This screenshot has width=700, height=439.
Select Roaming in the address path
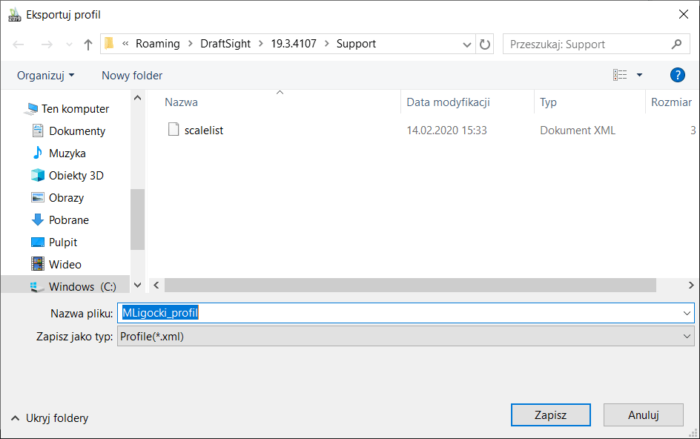pos(158,44)
